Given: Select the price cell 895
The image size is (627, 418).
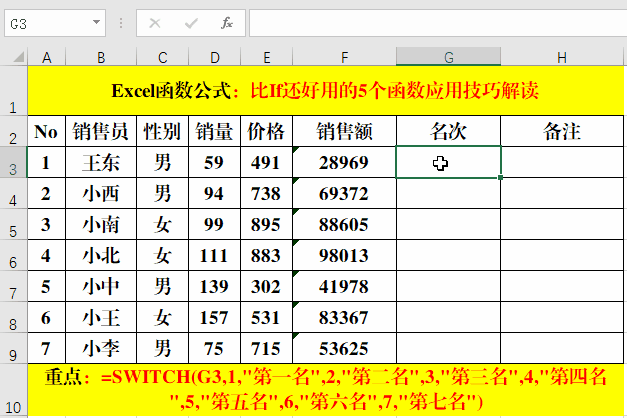Looking at the screenshot, I should 266,225.
